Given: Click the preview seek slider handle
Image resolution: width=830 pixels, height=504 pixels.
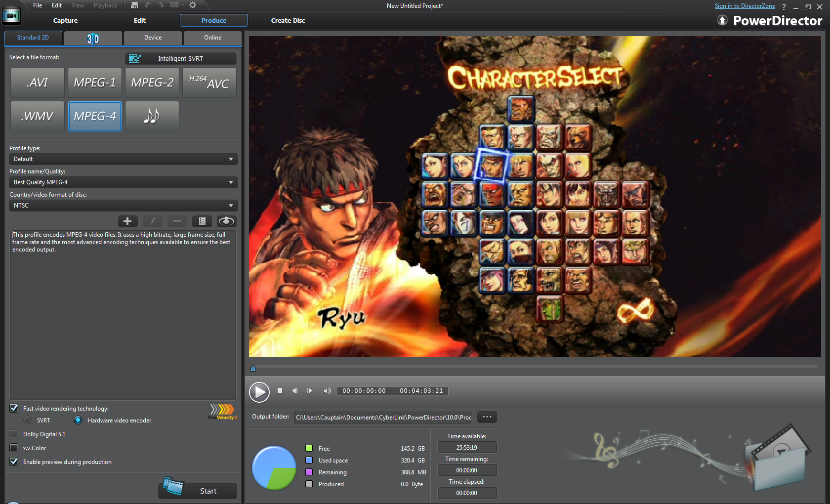Looking at the screenshot, I should pos(253,368).
